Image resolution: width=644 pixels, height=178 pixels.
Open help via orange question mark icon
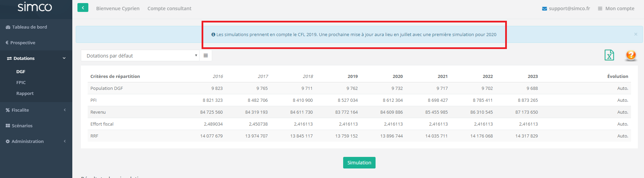coord(631,55)
